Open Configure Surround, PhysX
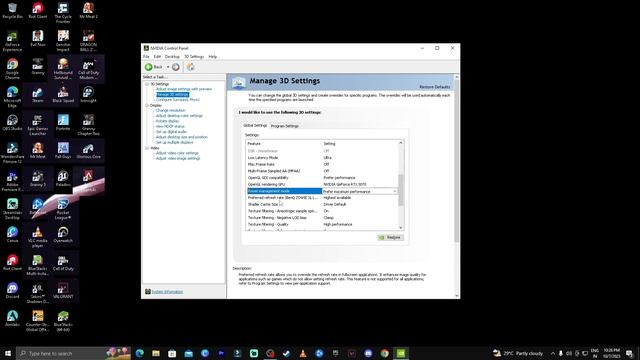The width and height of the screenshot is (640, 360). pyautogui.click(x=178, y=100)
